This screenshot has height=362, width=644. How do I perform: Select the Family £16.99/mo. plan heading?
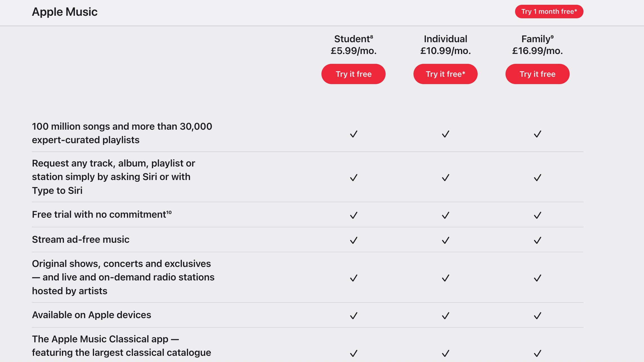[x=537, y=45]
